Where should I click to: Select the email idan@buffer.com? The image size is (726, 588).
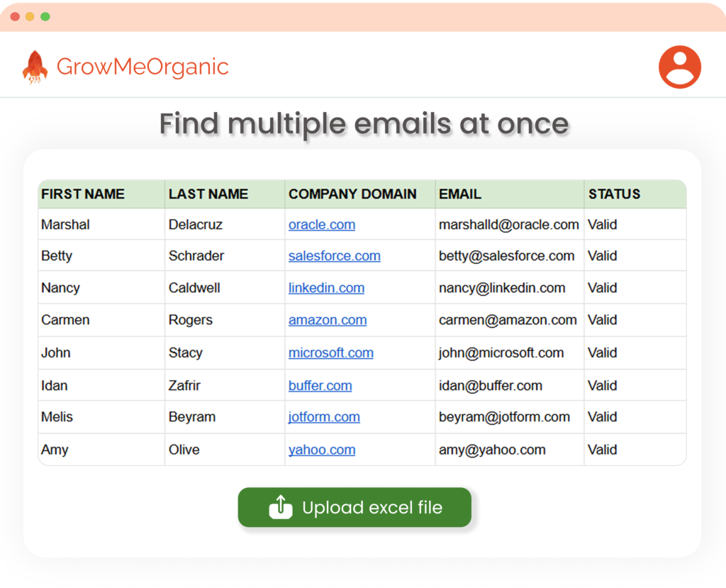click(491, 386)
